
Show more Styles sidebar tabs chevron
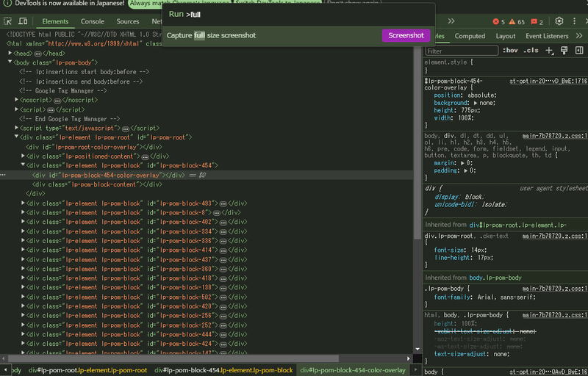tap(579, 36)
